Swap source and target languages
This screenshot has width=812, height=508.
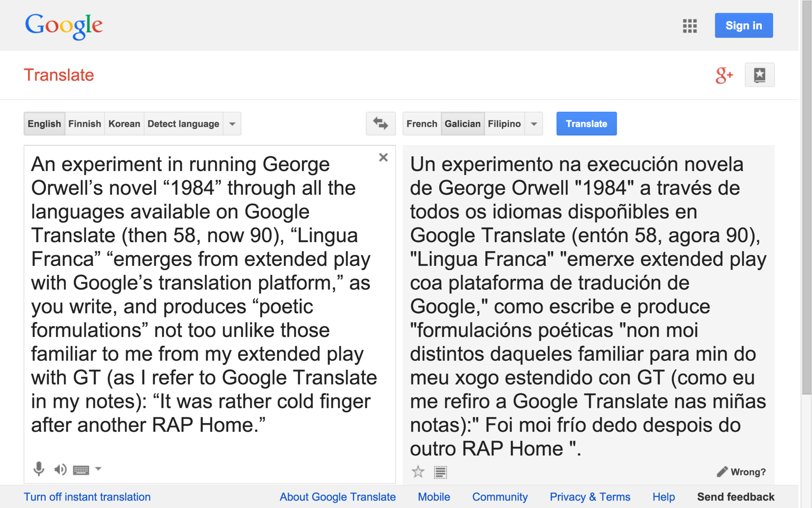click(380, 124)
